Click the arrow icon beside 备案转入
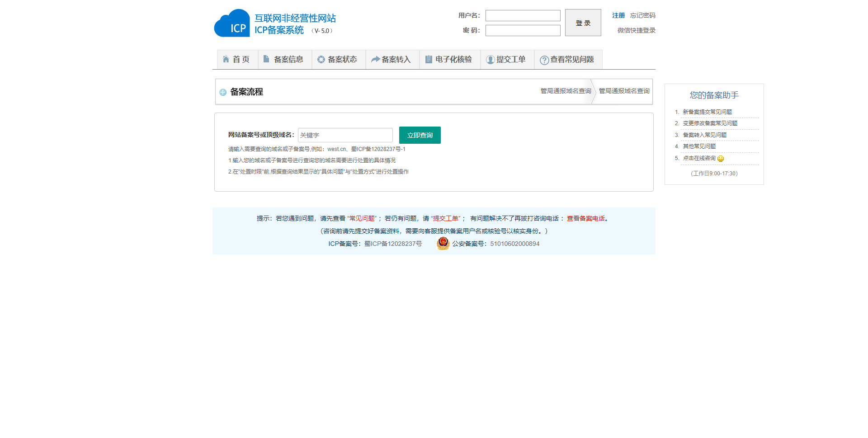The width and height of the screenshot is (868, 438). pos(375,60)
